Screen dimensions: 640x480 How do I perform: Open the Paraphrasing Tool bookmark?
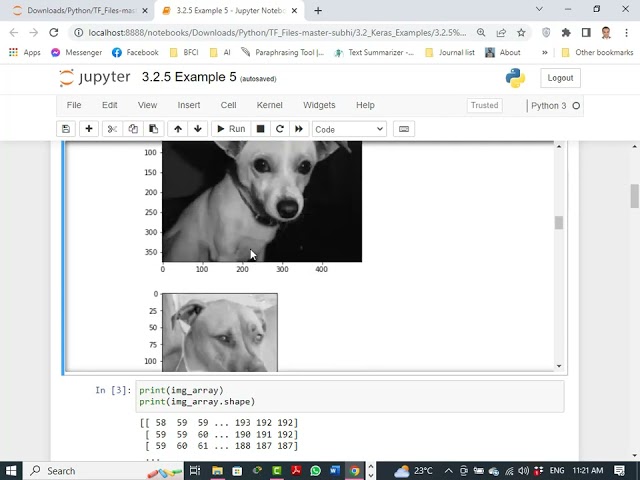click(x=282, y=52)
